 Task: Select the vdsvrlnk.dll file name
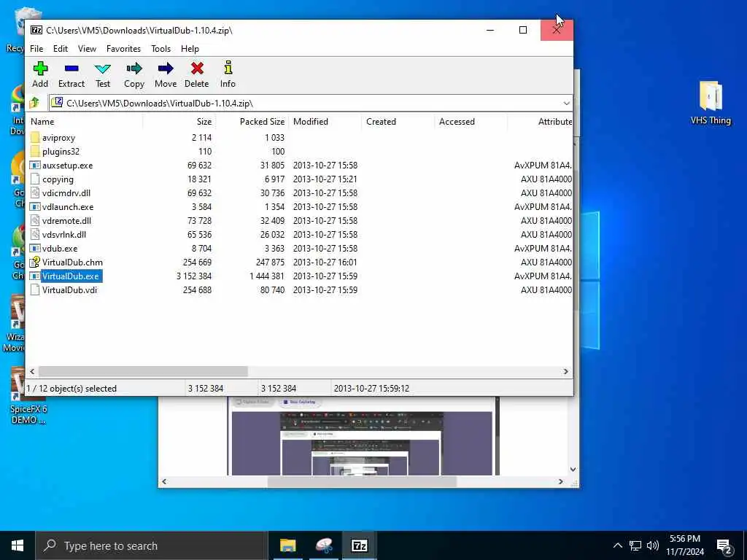point(64,234)
